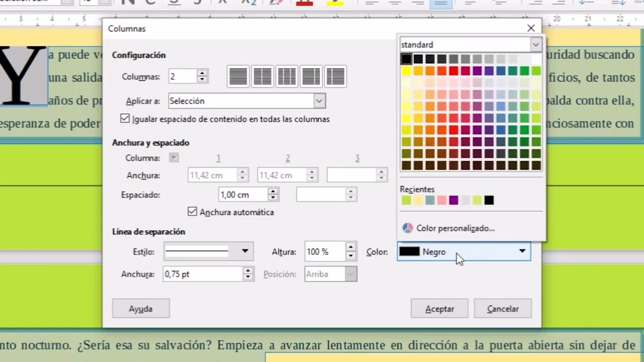Increase Espaciado 1,00 cm with its up arrow

[273, 191]
